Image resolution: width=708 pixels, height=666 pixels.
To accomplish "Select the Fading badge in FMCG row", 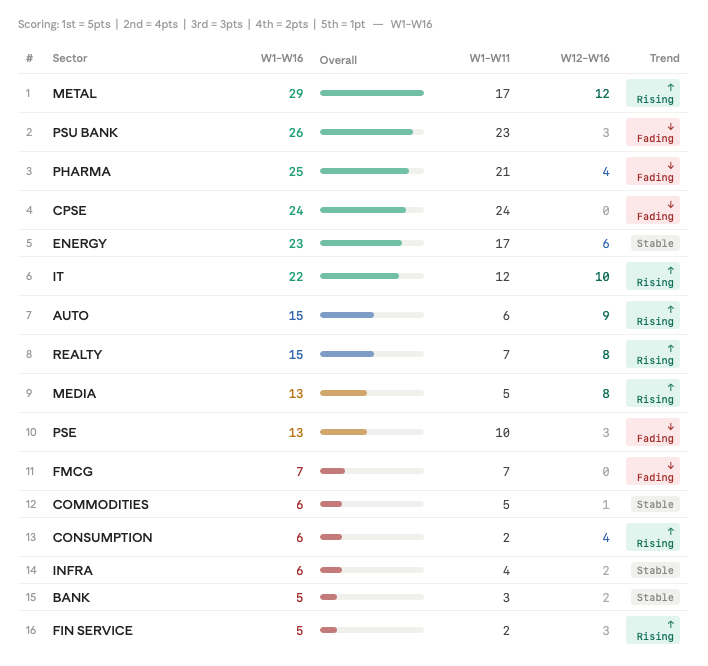I will tap(652, 471).
